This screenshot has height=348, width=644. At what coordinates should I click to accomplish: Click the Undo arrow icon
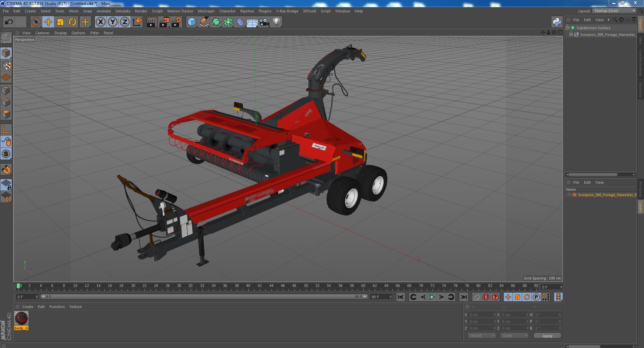[9, 22]
